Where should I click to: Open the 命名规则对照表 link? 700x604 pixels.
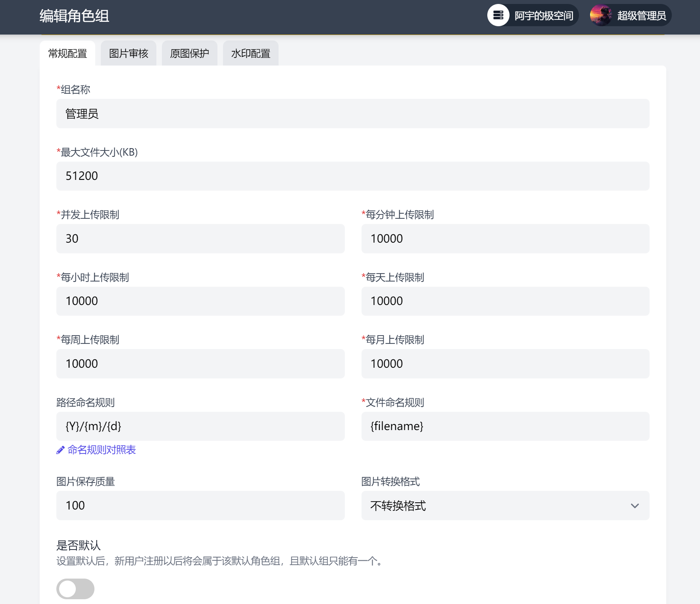click(102, 450)
